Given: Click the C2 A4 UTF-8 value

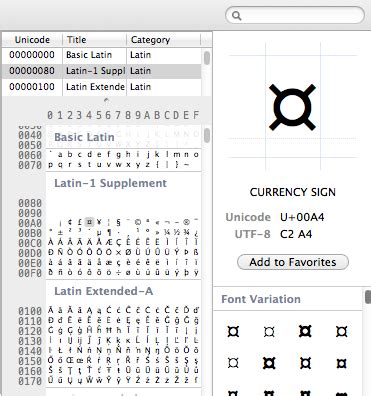Looking at the screenshot, I should (x=296, y=234).
